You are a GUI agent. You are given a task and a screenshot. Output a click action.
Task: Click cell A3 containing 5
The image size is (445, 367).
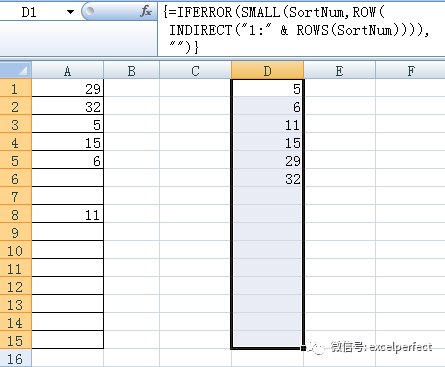[68, 124]
